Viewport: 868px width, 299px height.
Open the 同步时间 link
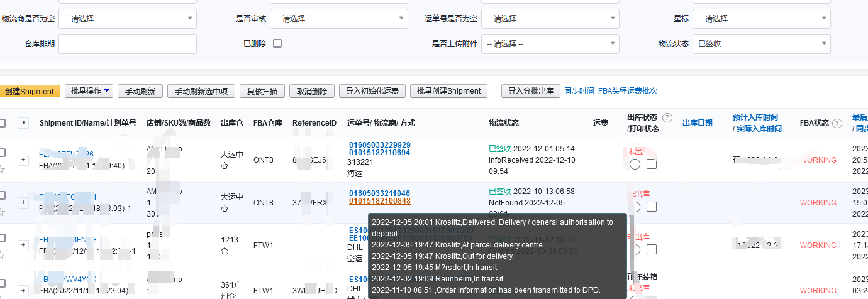point(579,91)
